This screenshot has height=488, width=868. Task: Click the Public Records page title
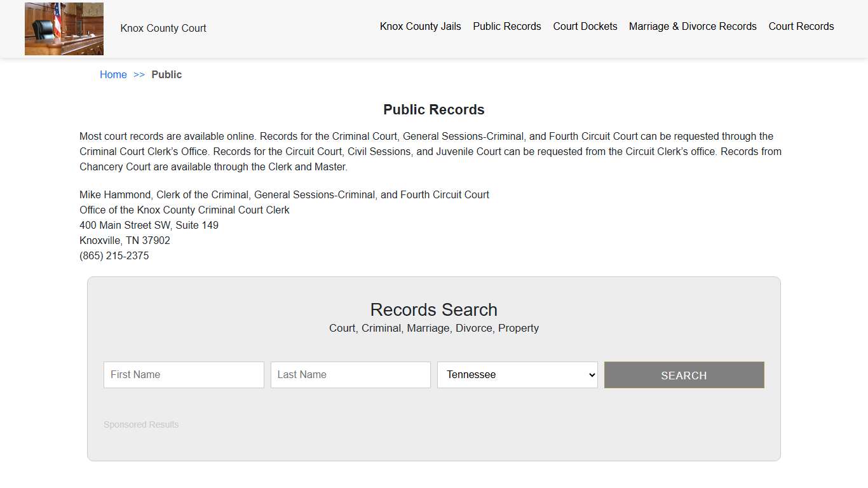click(433, 109)
